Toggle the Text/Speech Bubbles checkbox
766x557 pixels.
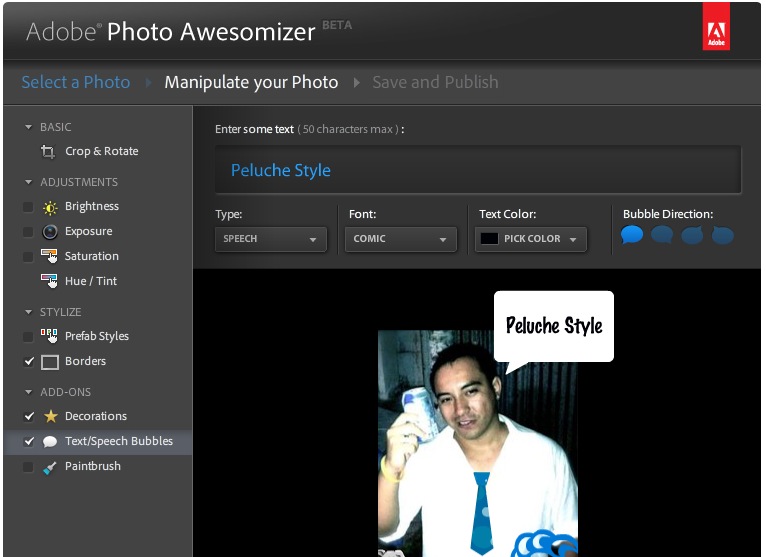pos(29,442)
